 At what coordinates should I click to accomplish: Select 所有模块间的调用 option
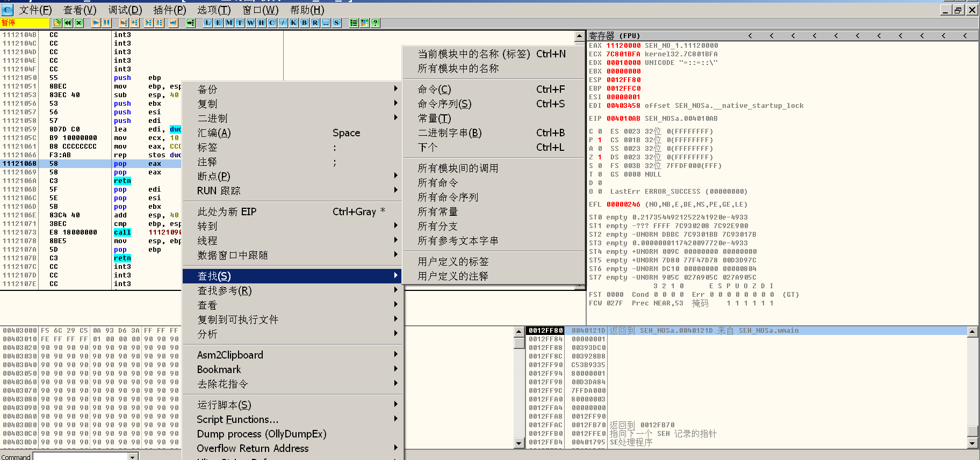(x=493, y=168)
